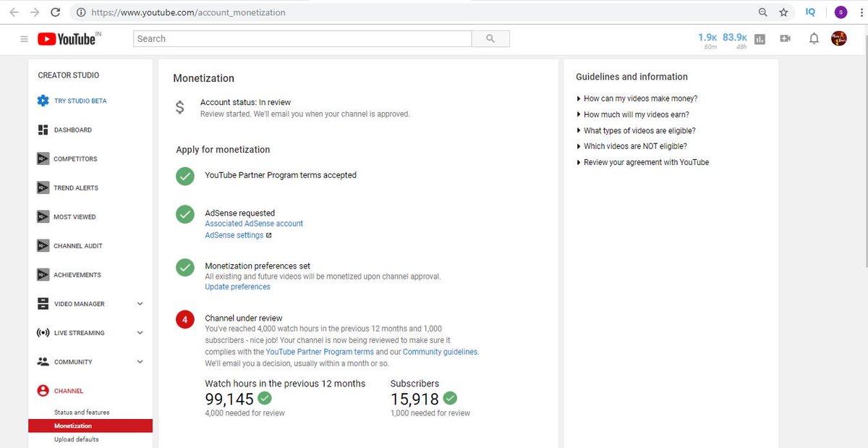This screenshot has height=448, width=868.
Task: Click the create video camera icon
Action: point(786,39)
